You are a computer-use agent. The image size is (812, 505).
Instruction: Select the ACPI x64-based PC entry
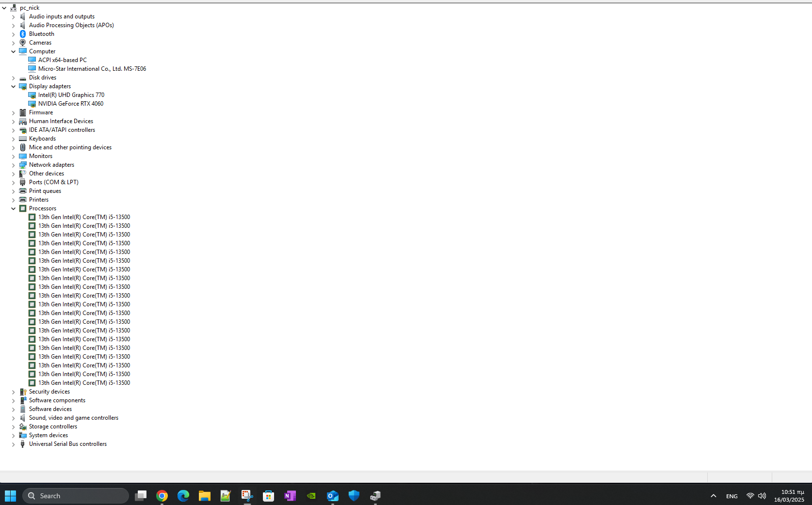point(63,60)
